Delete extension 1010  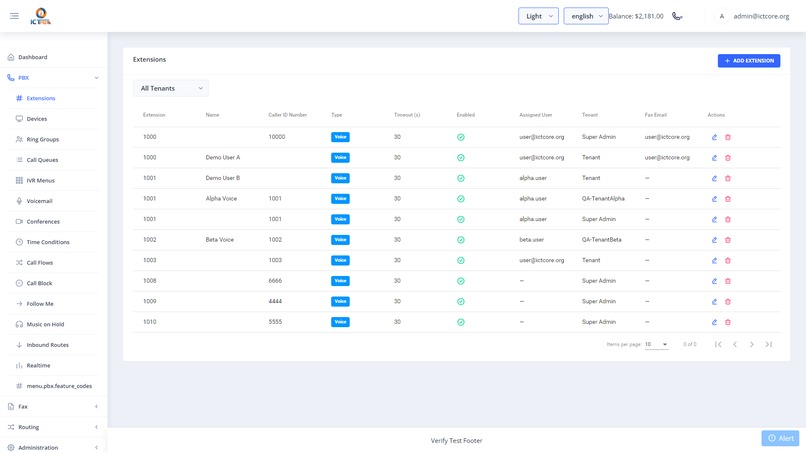(x=728, y=322)
